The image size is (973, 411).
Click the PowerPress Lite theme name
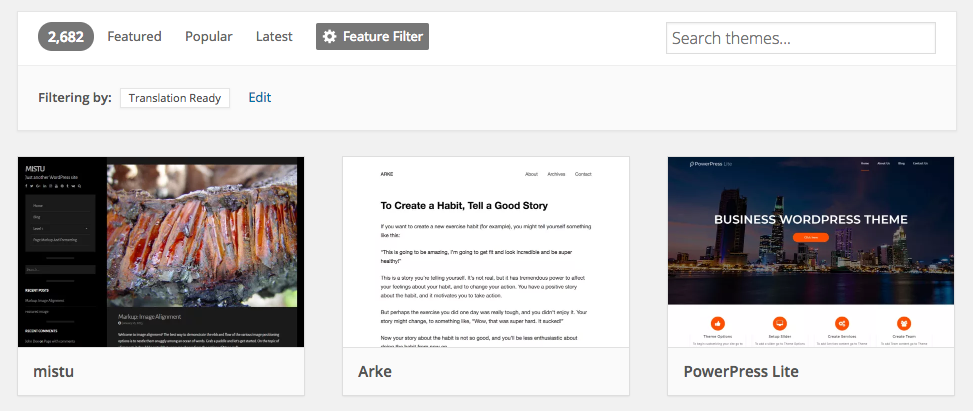[741, 371]
